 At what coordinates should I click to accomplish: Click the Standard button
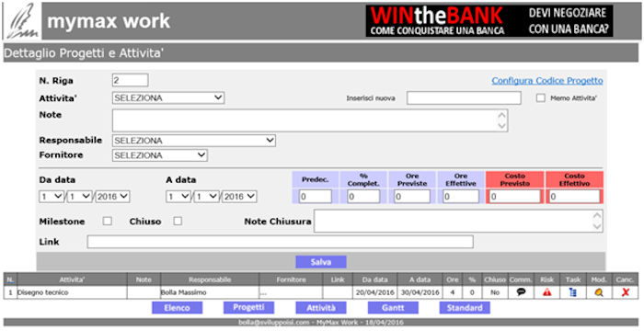tap(465, 308)
